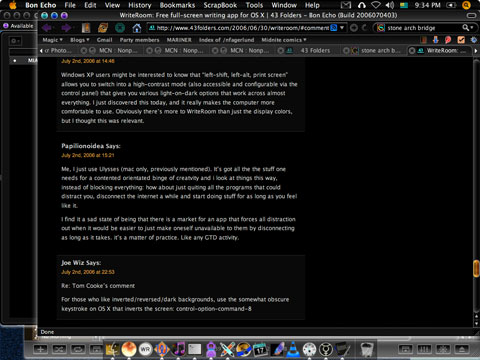480x360 pixels.
Task: Open the Trash in the Dock
Action: (367, 349)
